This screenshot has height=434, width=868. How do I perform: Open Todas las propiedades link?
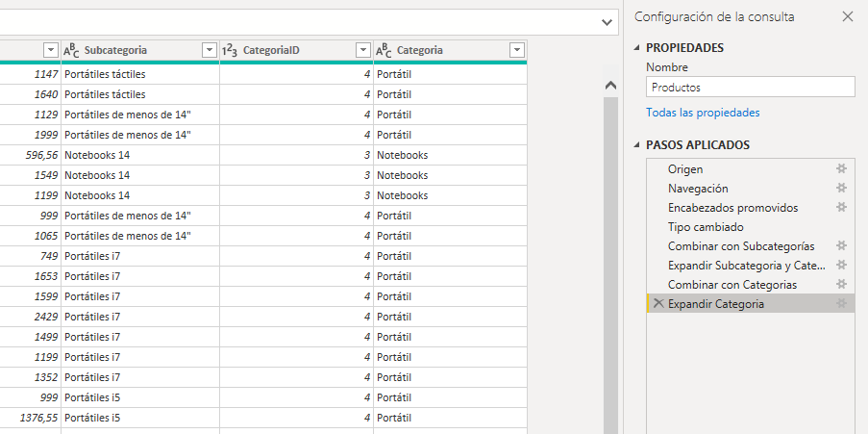703,113
